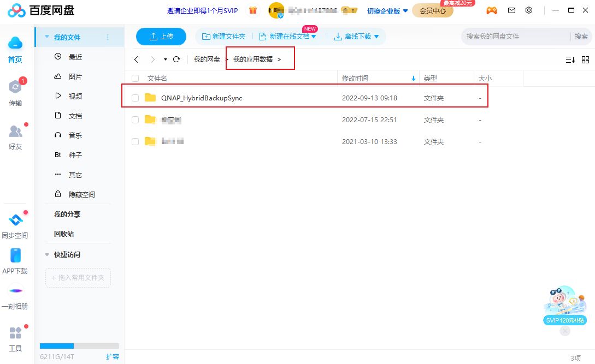Viewport: 595px width, 364px height.
Task: Refresh the current folder view
Action: [x=176, y=59]
